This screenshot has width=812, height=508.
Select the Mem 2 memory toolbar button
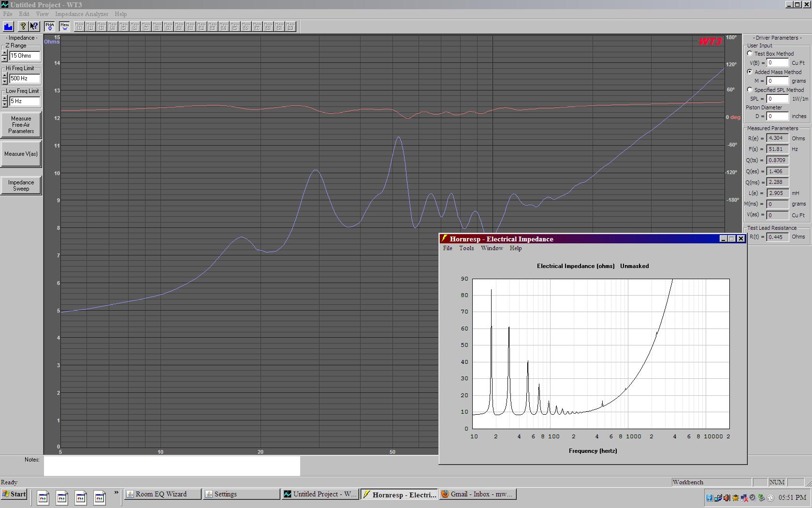click(91, 27)
